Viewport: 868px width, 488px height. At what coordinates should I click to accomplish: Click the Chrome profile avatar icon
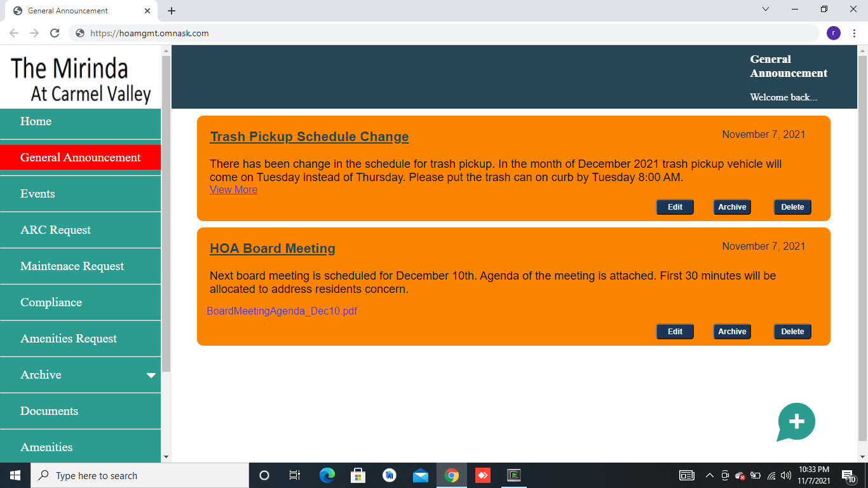pyautogui.click(x=833, y=33)
